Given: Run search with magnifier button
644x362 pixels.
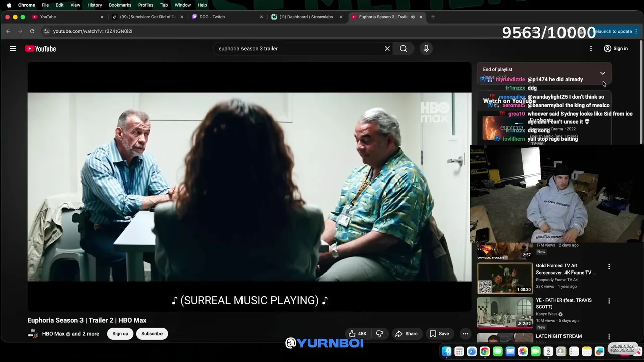Looking at the screenshot, I should 404,49.
